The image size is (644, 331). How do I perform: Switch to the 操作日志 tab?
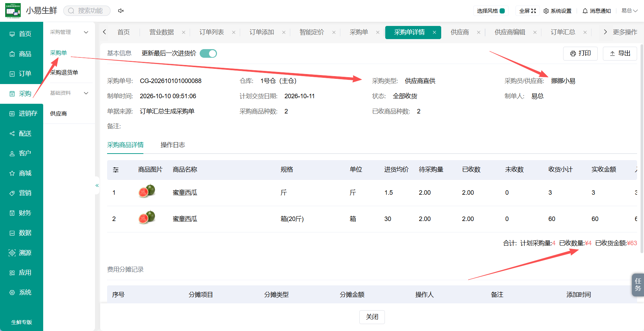point(173,145)
